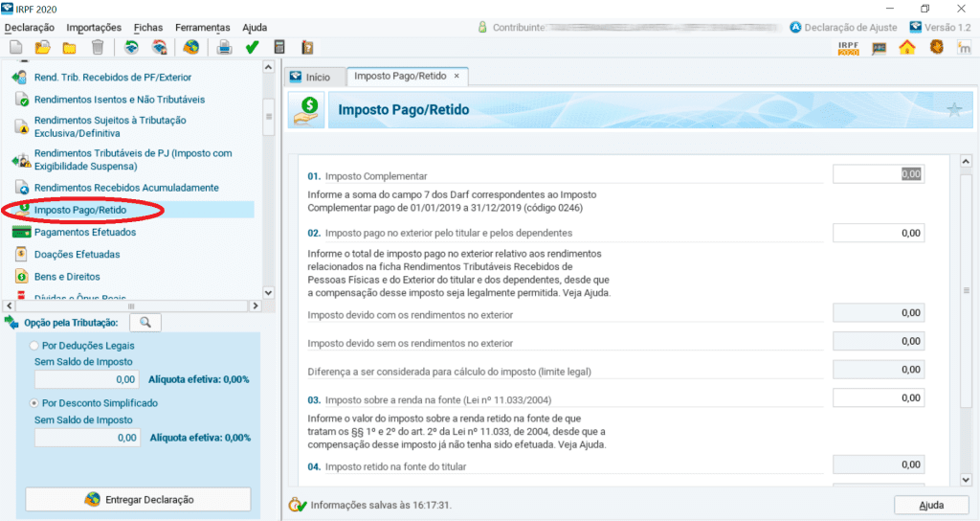Open the Fichas menu
Viewport: 980px width, 521px height.
point(148,28)
